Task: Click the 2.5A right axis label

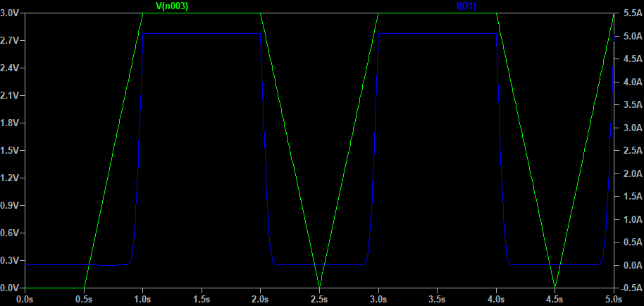Action: (x=633, y=151)
